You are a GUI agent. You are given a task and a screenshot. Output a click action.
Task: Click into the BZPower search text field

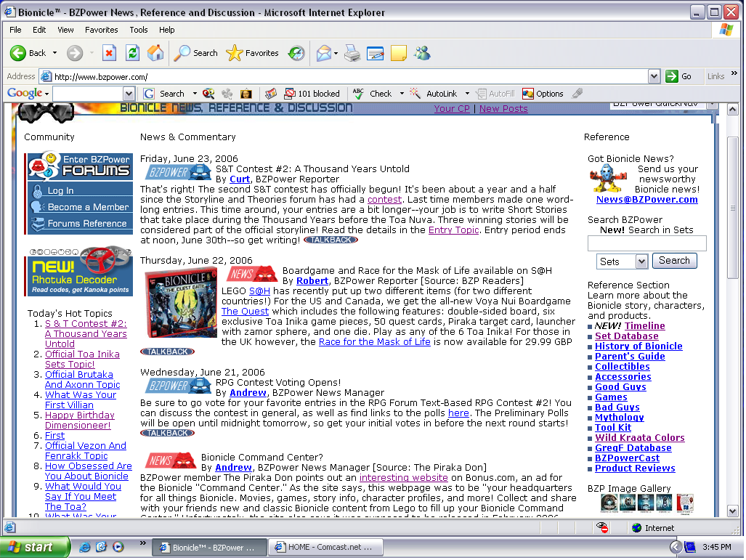pos(636,243)
